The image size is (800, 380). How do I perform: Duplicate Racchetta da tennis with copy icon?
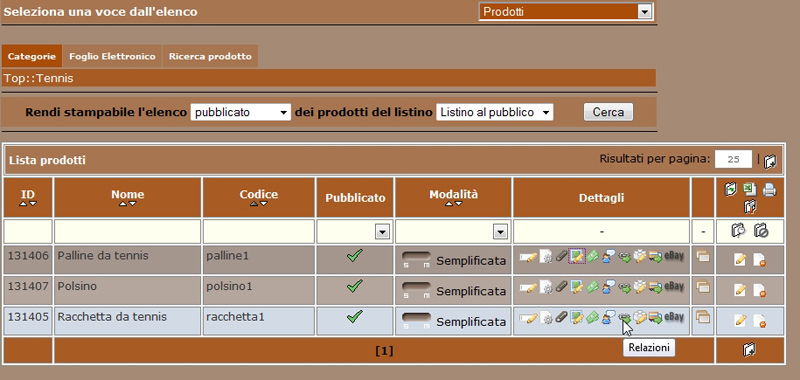tap(703, 317)
